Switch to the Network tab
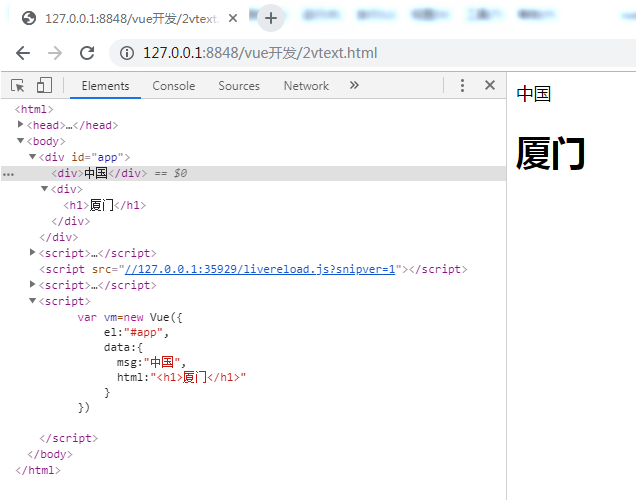This screenshot has height=501, width=637. pos(306,86)
